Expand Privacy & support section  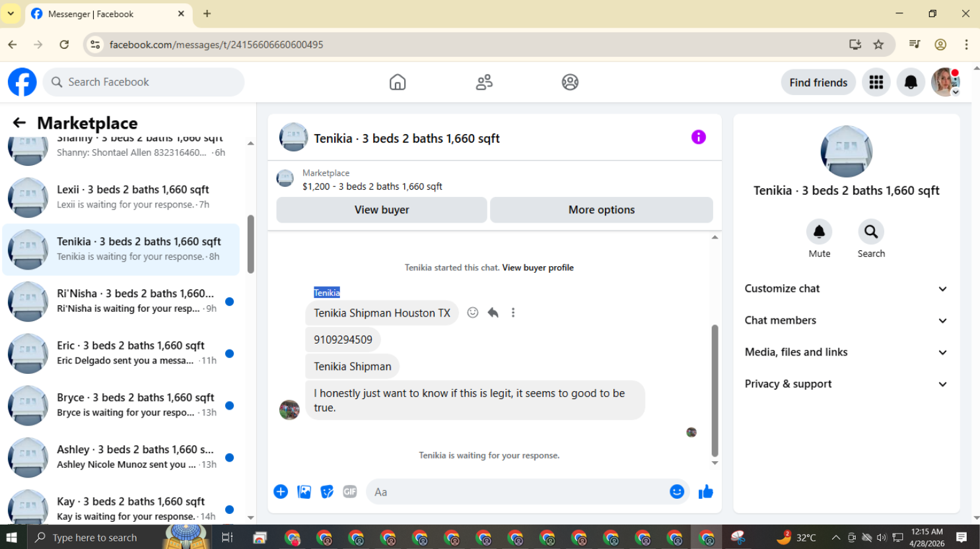tap(846, 384)
